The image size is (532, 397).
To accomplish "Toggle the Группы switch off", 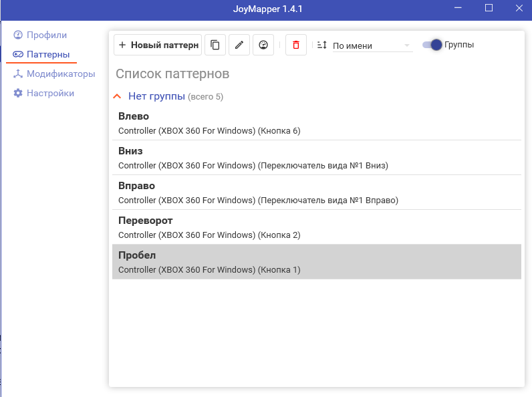I will pos(432,45).
